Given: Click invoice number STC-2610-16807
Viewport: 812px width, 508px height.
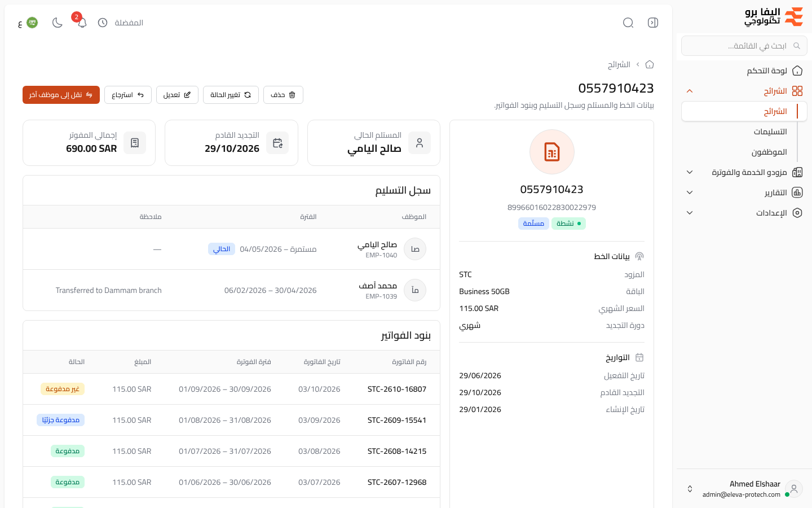Looking at the screenshot, I should [x=397, y=389].
